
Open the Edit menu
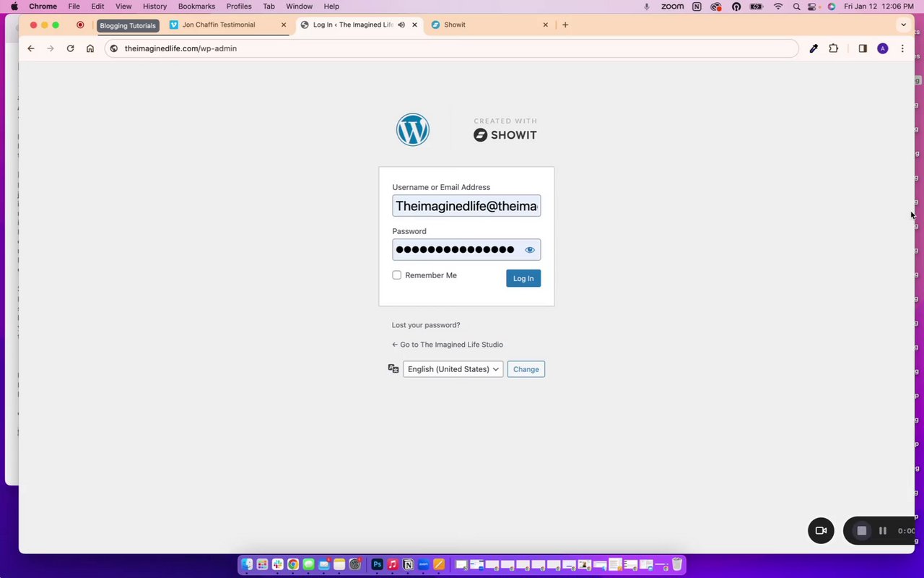[x=97, y=7]
